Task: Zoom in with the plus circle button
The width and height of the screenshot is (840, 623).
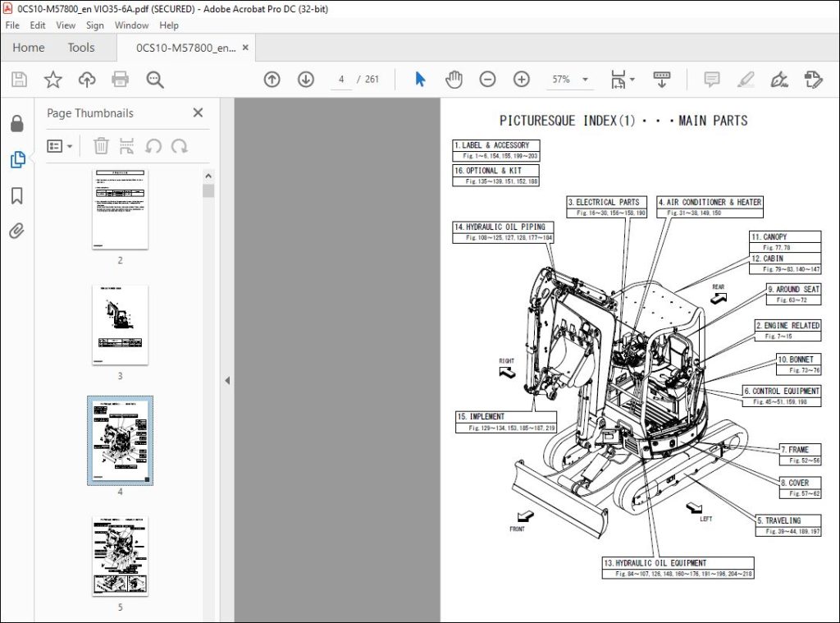Action: 521,80
